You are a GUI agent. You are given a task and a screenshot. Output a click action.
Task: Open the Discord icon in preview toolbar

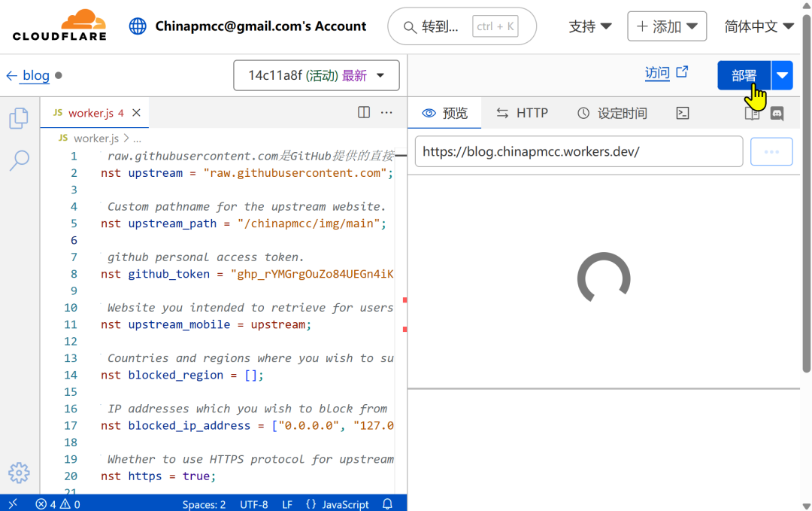[x=777, y=114]
